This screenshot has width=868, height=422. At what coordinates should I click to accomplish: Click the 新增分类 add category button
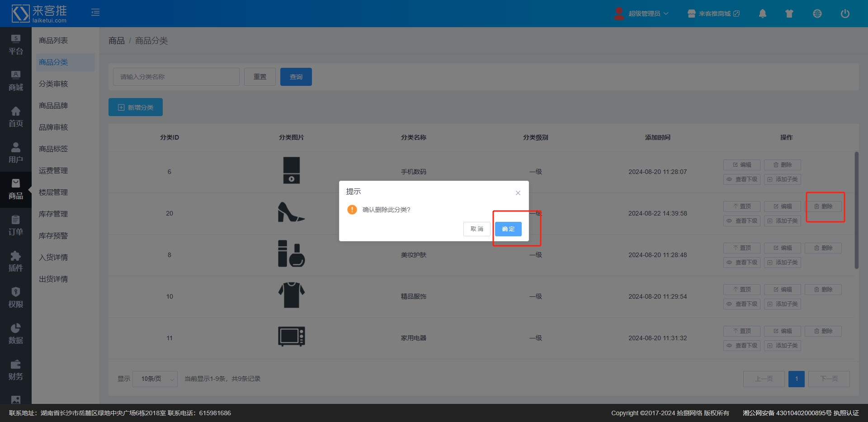click(x=136, y=107)
